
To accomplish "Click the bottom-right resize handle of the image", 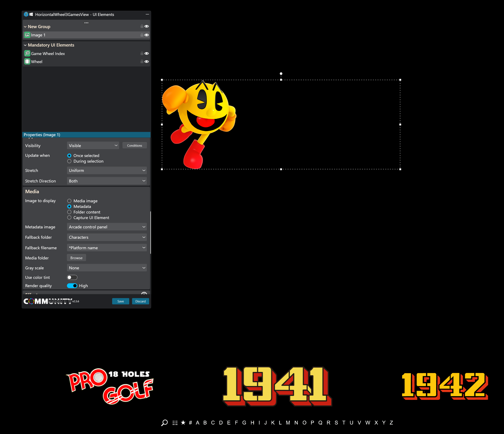I will (x=400, y=169).
